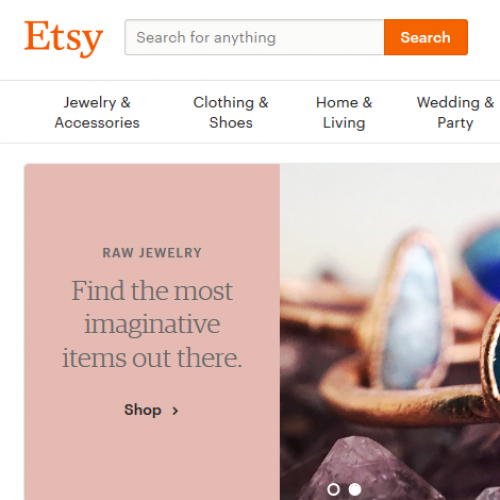This screenshot has width=500, height=500.
Task: Click the word 'imaginative' in banner headline
Action: click(152, 325)
